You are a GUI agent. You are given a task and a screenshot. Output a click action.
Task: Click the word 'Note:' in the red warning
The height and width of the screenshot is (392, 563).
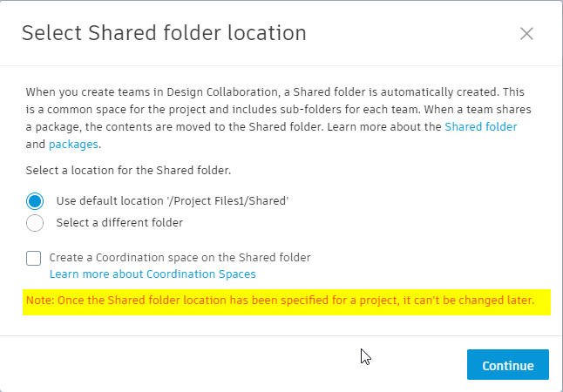coord(40,301)
